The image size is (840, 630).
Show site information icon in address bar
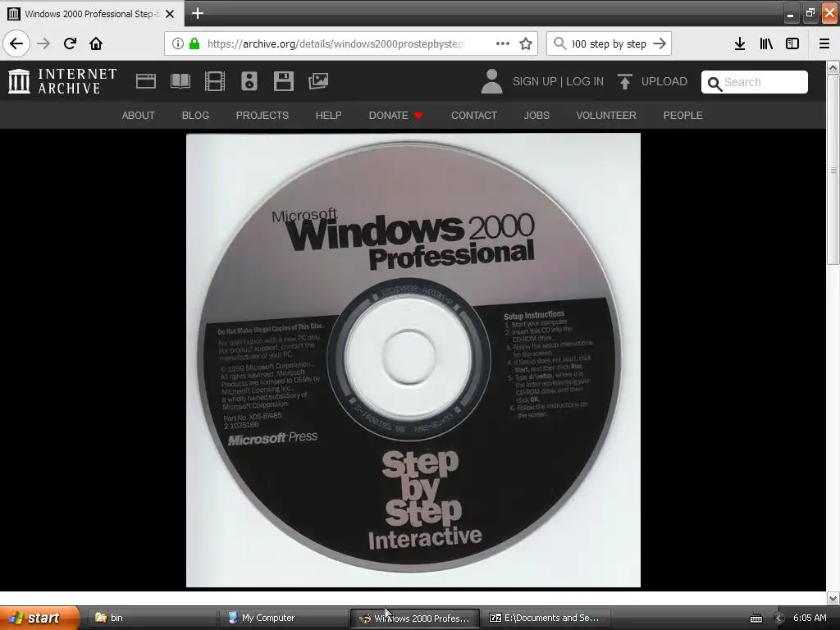pyautogui.click(x=178, y=43)
